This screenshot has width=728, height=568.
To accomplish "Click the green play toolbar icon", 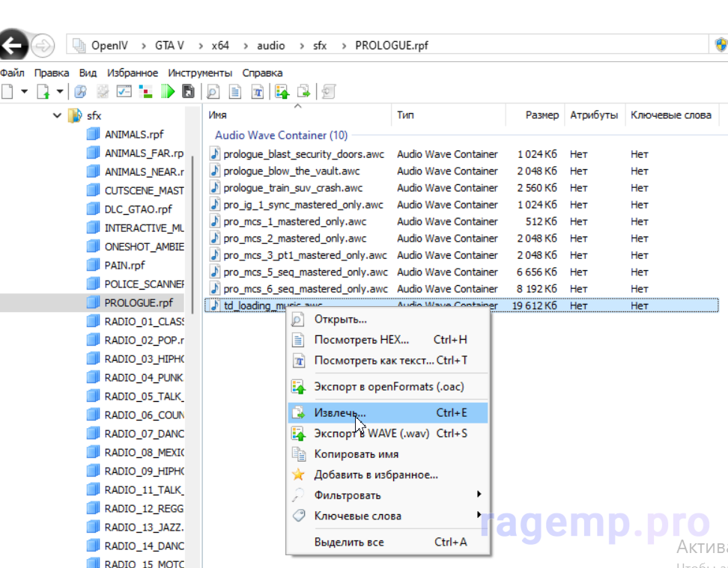I will tap(168, 91).
